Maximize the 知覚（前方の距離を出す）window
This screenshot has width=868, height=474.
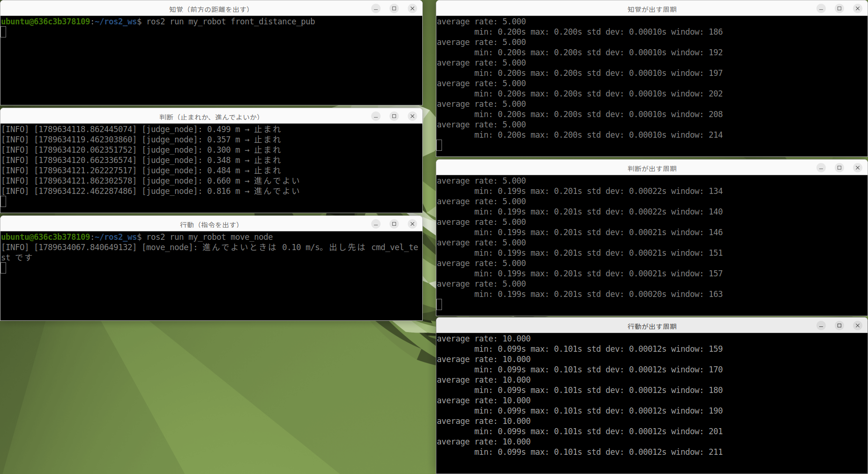click(394, 8)
